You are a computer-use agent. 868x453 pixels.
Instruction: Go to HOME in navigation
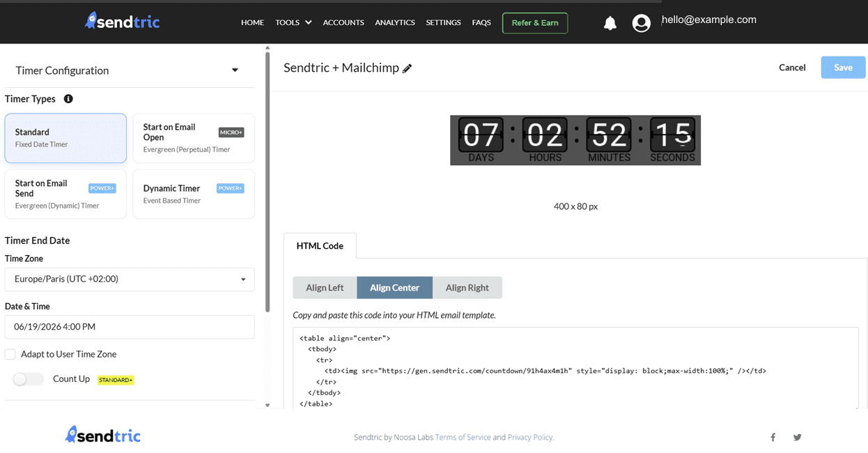pyautogui.click(x=252, y=22)
